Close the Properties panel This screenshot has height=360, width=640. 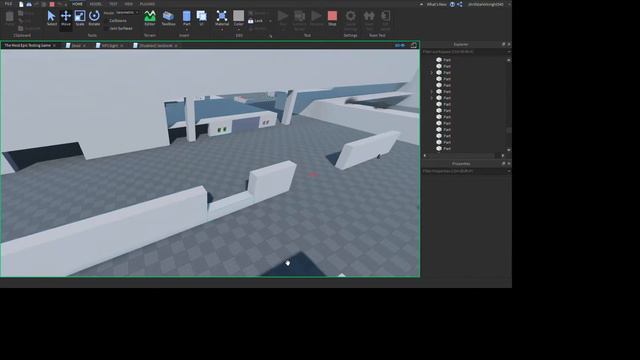tap(509, 163)
